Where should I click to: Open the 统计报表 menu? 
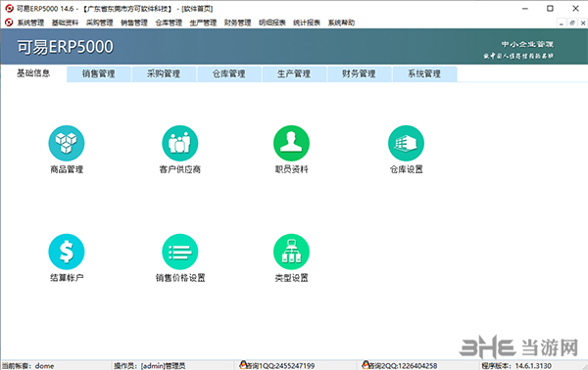pos(307,23)
